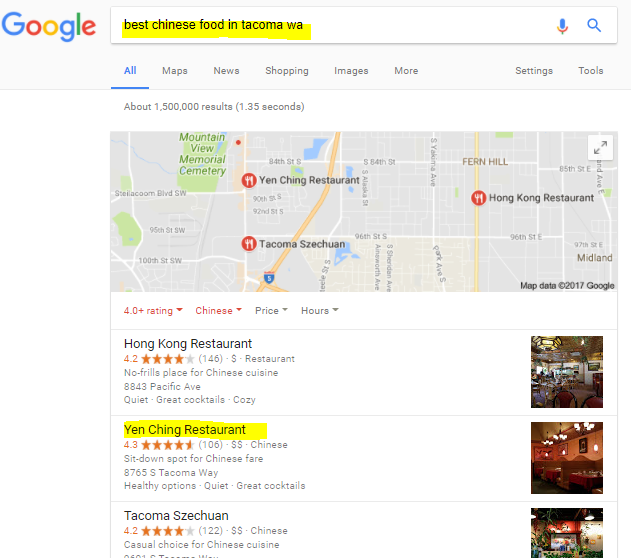Screen dimensions: 631x558
Task: Open the More search options menu
Action: pos(406,71)
